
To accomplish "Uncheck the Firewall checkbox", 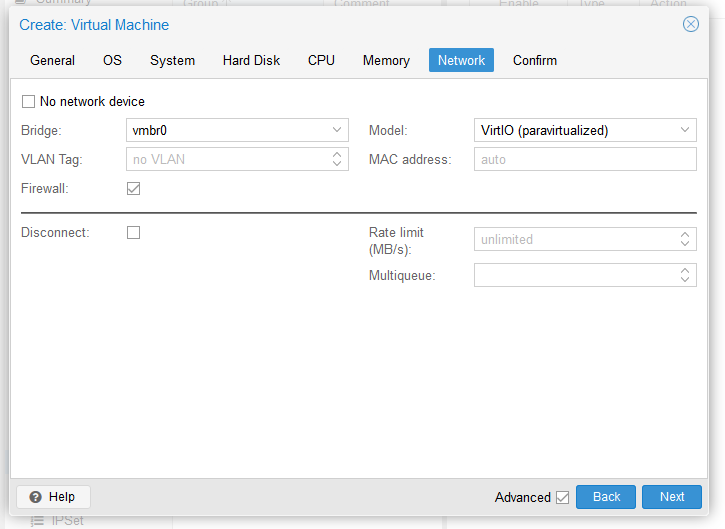I will [x=133, y=188].
